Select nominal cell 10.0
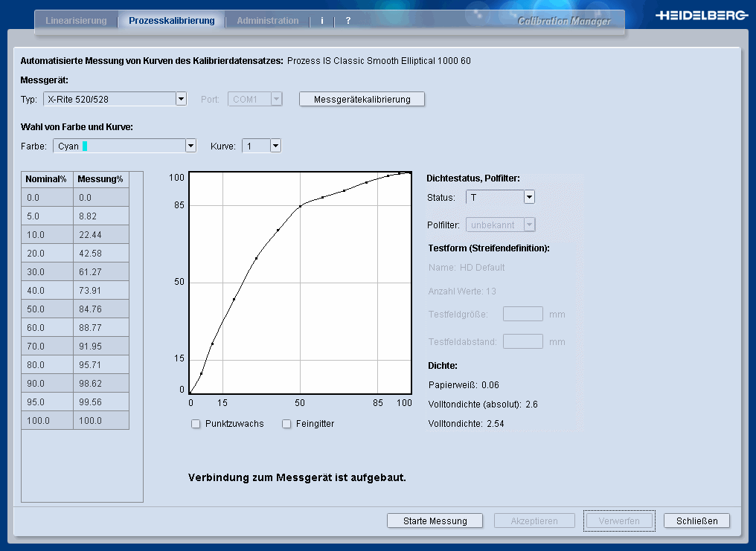The height and width of the screenshot is (551, 756). coord(48,234)
